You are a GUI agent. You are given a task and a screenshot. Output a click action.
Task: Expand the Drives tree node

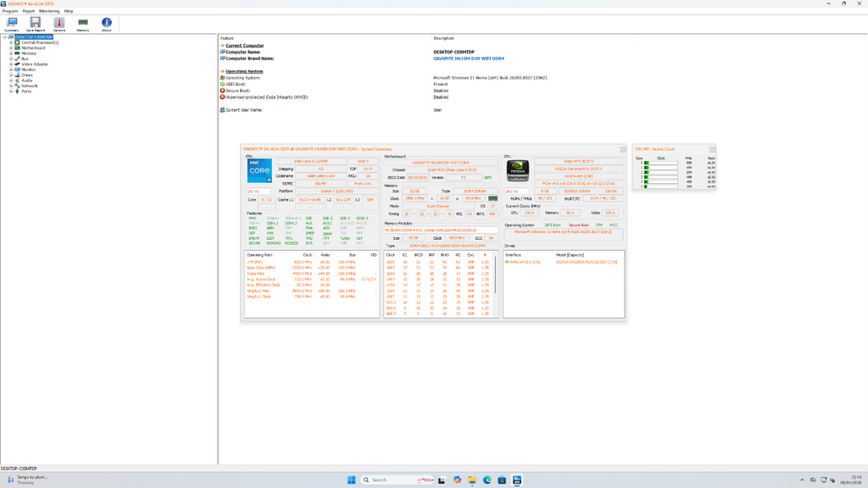[10, 75]
